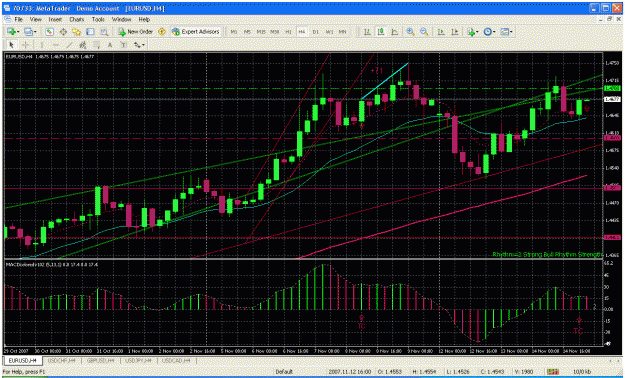Open the View menu
This screenshot has height=378, width=625.
pyautogui.click(x=35, y=19)
